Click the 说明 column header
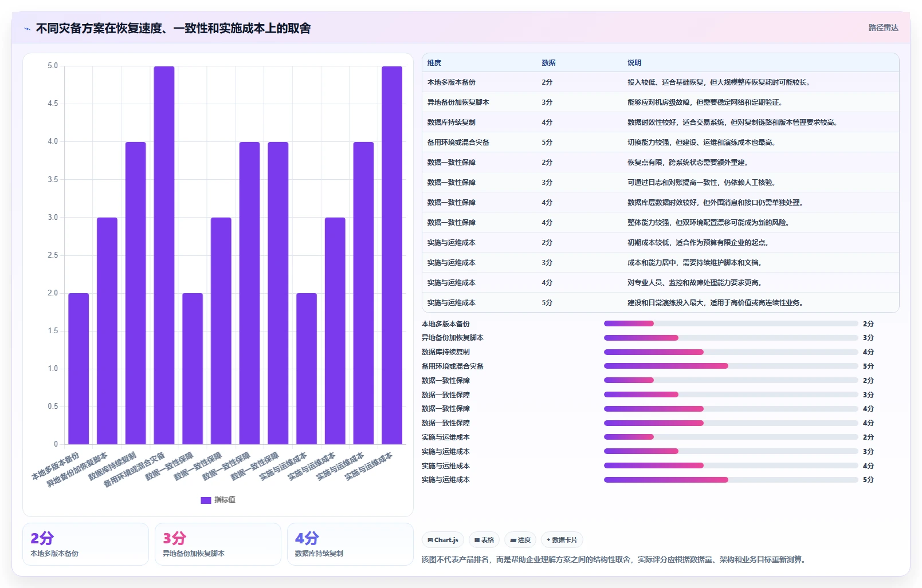 pos(634,63)
